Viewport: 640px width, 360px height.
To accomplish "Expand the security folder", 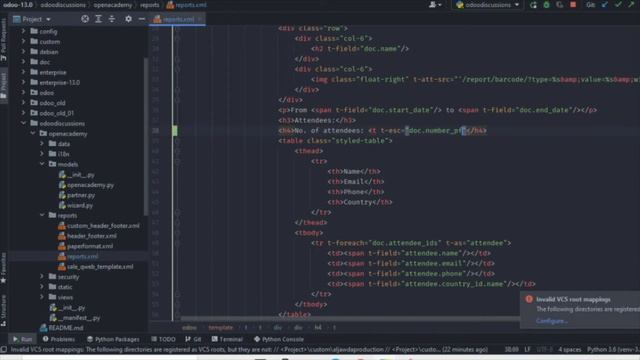I will pos(42,276).
